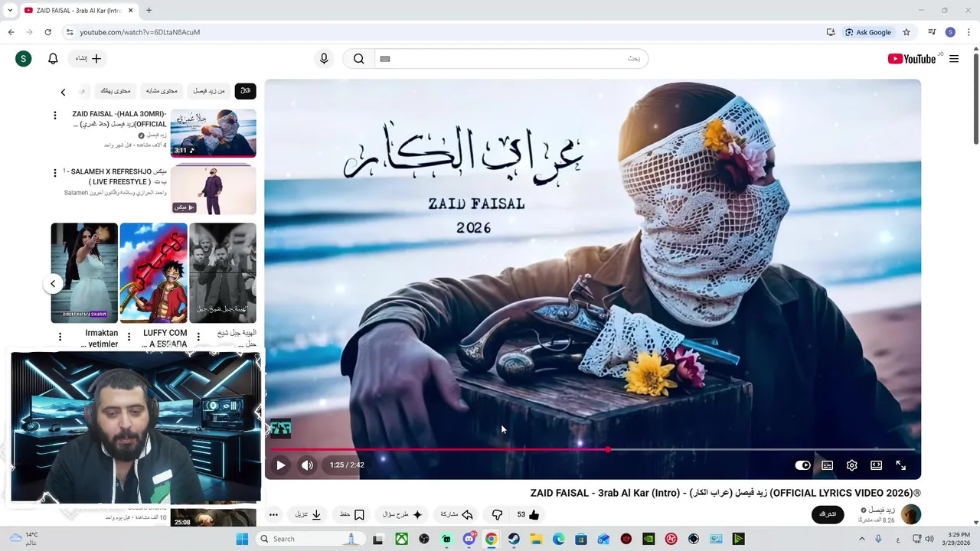Open the Windows Start menu
Screen dimensions: 980x551
pyautogui.click(x=242, y=539)
